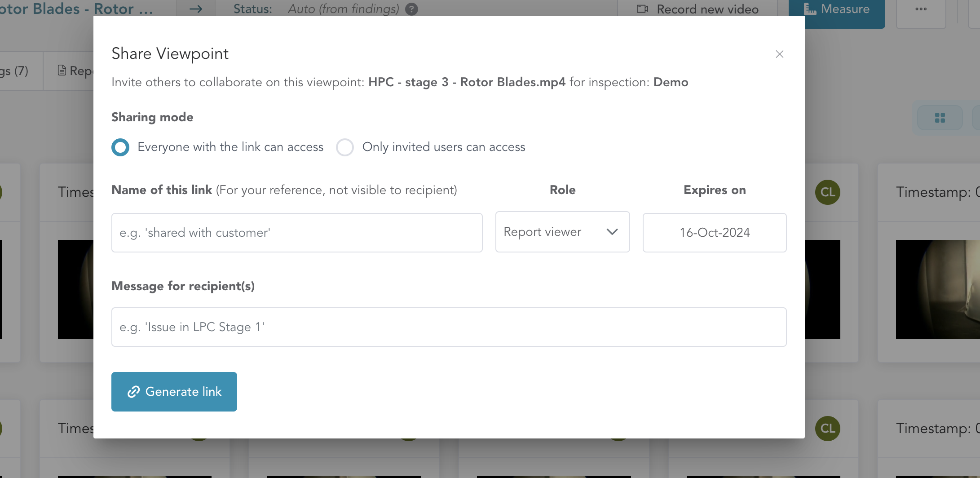Viewport: 980px width, 478px height.
Task: Click Record new video
Action: [698, 9]
